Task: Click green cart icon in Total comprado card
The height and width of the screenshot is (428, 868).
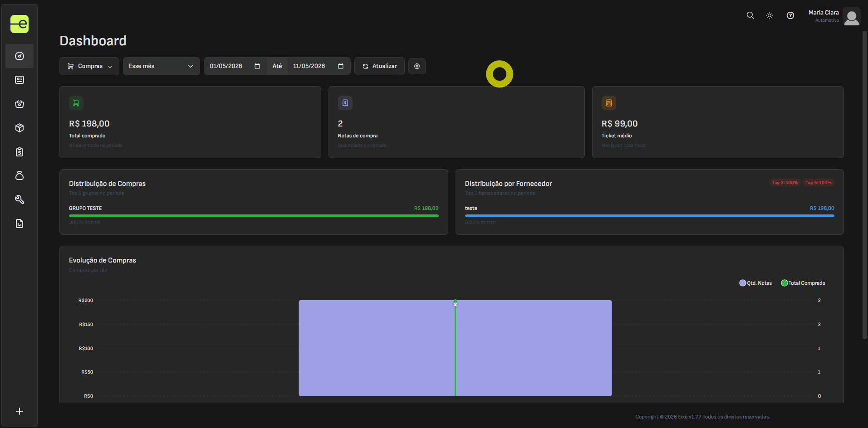Action: 76,103
